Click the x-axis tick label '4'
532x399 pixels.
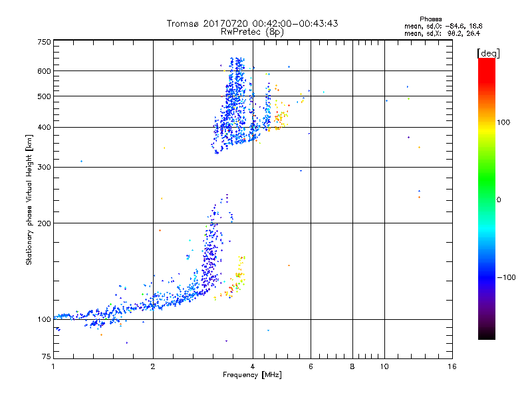click(253, 366)
